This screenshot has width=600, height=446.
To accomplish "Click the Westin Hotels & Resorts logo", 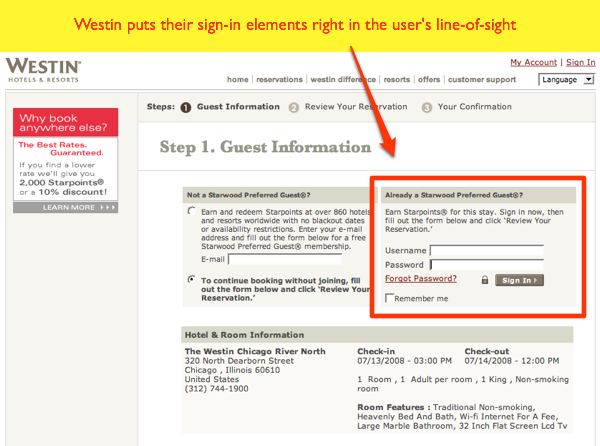I will (43, 70).
